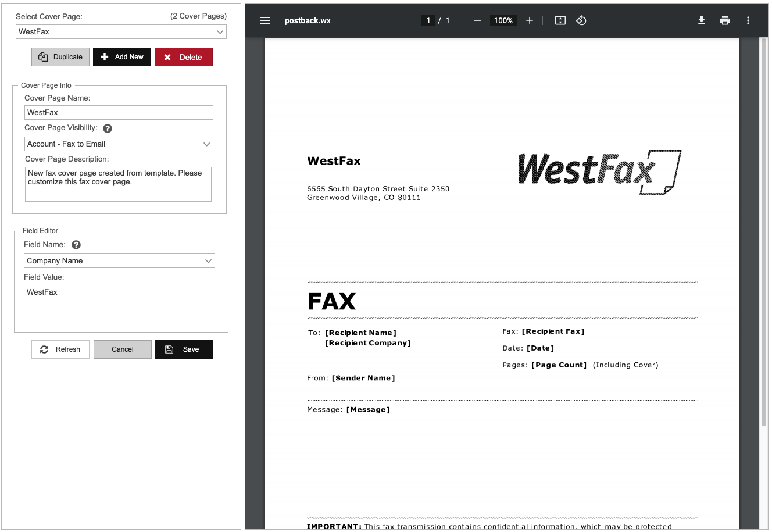This screenshot has height=532, width=772.
Task: Download the cover page PDF
Action: (702, 20)
